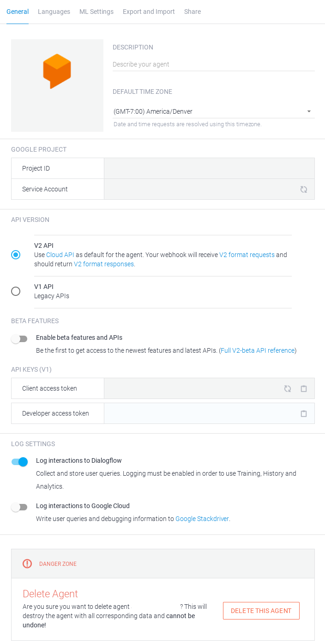Select the V2 API radio button
325x644 pixels.
coord(16,255)
